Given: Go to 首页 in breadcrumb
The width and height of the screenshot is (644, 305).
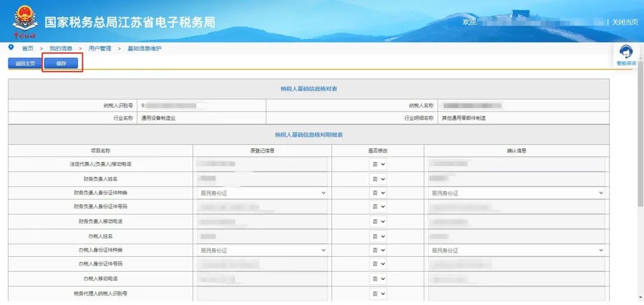Looking at the screenshot, I should pyautogui.click(x=27, y=48).
